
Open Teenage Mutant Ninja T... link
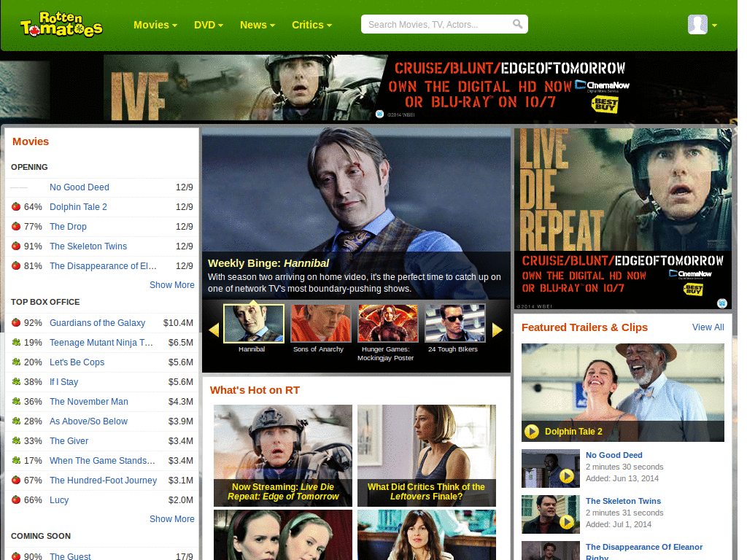[x=101, y=343]
